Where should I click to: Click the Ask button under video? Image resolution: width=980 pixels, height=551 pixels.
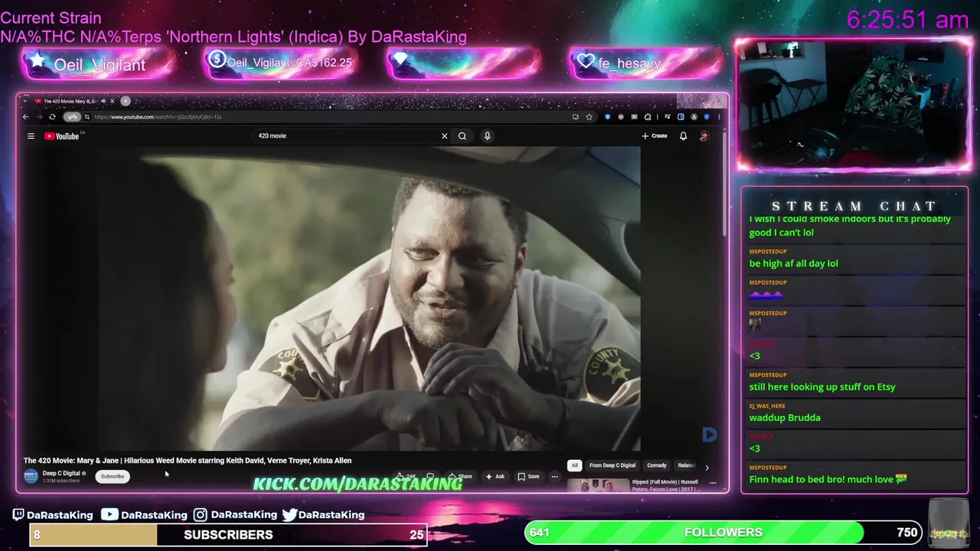coord(495,476)
